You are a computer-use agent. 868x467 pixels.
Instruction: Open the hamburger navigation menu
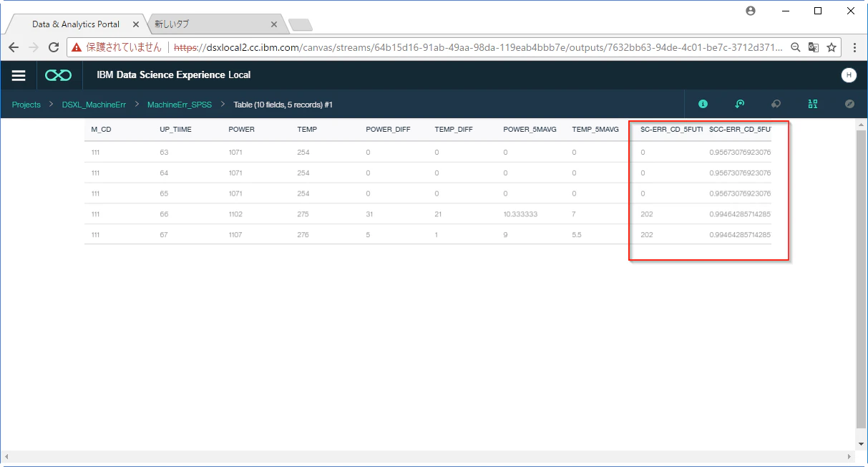coord(19,75)
